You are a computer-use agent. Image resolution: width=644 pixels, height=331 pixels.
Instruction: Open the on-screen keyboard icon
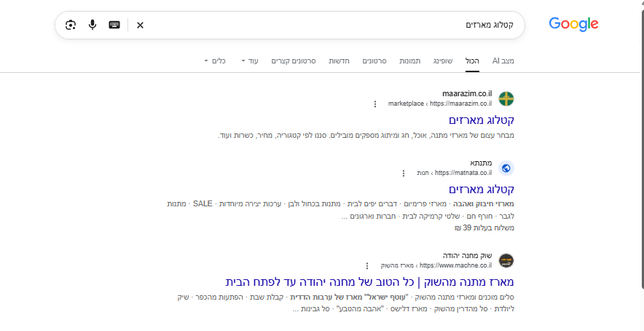click(114, 25)
